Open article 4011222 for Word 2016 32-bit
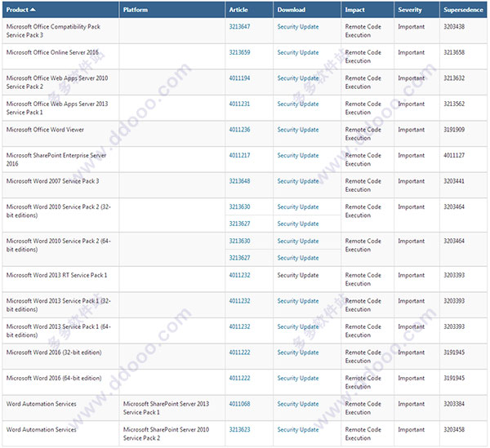The width and height of the screenshot is (490, 448). coord(239,353)
